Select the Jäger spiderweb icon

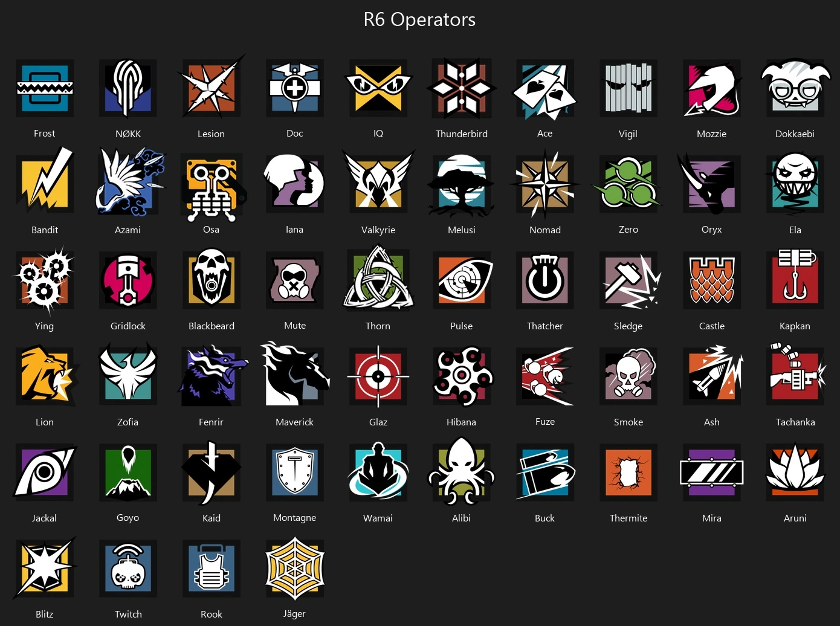point(295,569)
